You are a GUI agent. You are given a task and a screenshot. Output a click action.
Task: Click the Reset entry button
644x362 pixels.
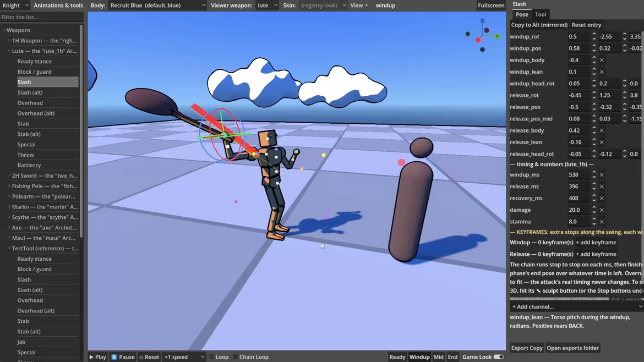pos(587,25)
